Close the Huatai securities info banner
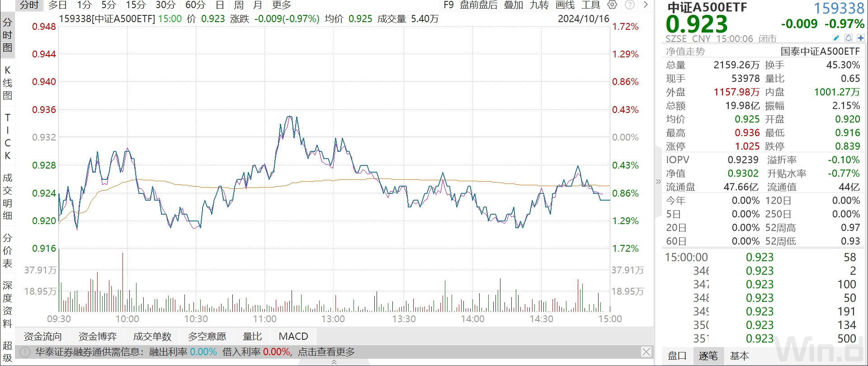Image resolution: width=868 pixels, height=366 pixels. (646, 352)
